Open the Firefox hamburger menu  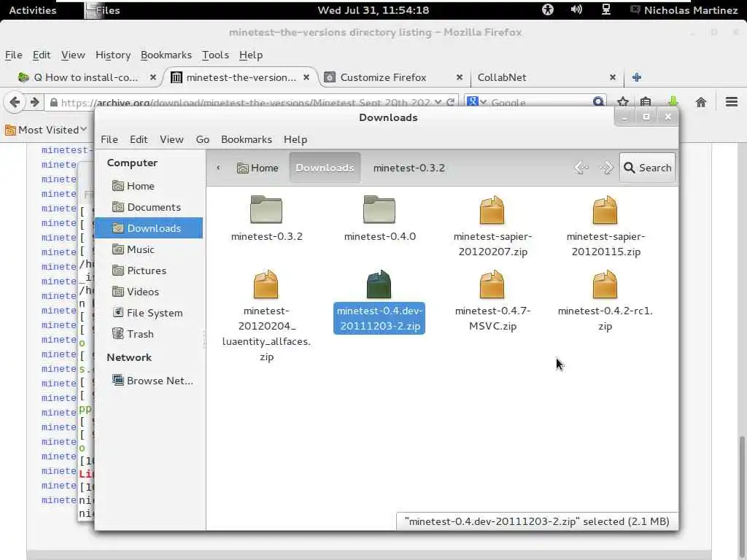coord(732,102)
